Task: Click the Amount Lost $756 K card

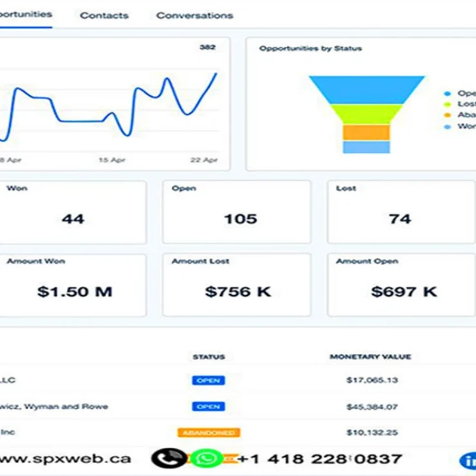Action: click(x=236, y=285)
